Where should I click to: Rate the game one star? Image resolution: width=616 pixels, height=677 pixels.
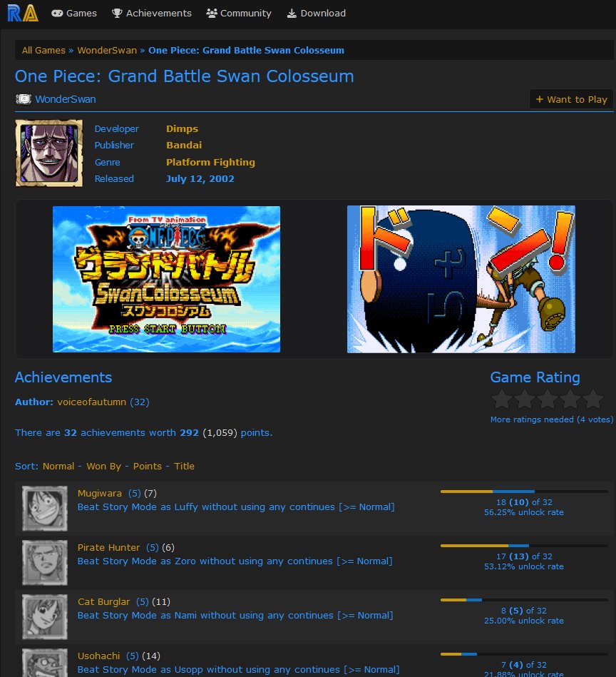pos(502,399)
